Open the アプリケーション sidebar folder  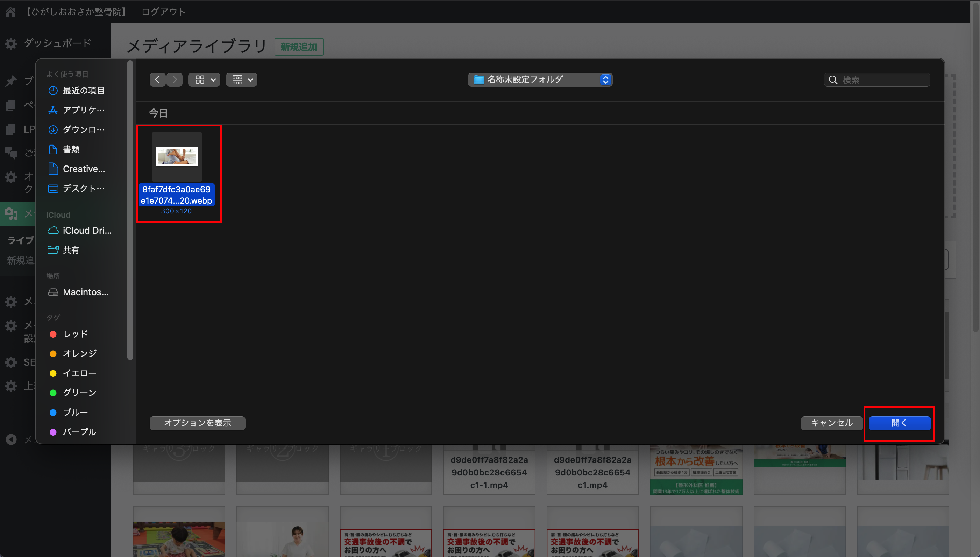point(83,110)
